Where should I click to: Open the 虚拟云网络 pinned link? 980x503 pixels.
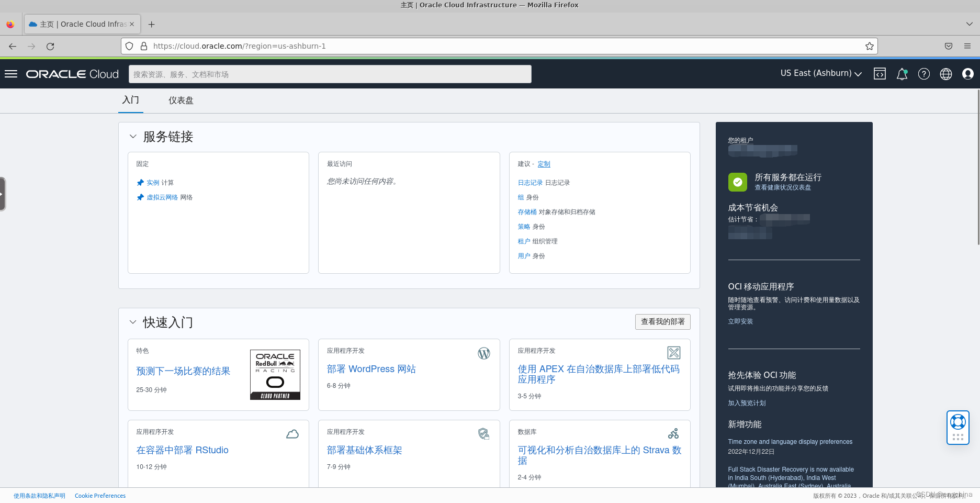pyautogui.click(x=162, y=197)
